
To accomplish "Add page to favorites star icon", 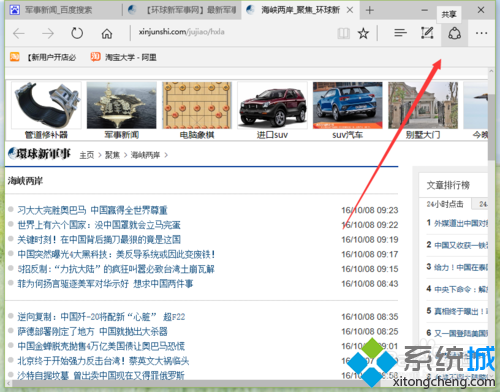I will [363, 33].
